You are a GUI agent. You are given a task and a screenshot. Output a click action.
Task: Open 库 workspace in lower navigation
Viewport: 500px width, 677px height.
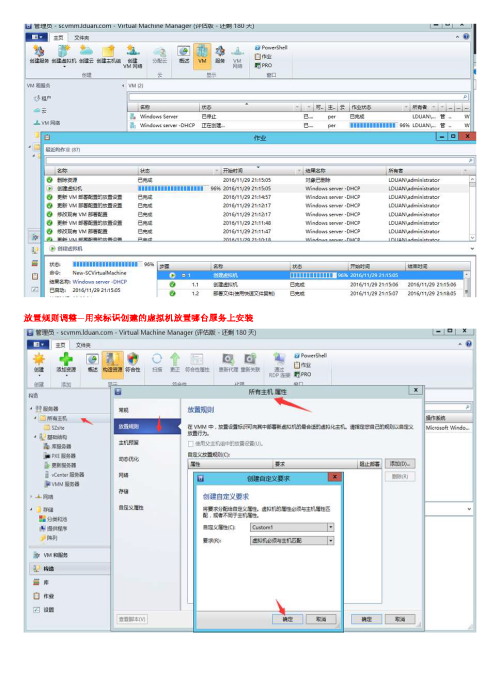pos(69,582)
